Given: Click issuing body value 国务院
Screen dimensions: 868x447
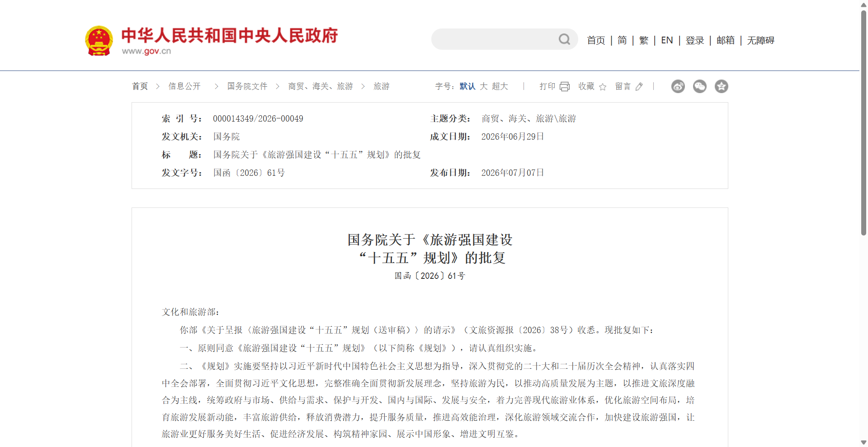Looking at the screenshot, I should [226, 136].
